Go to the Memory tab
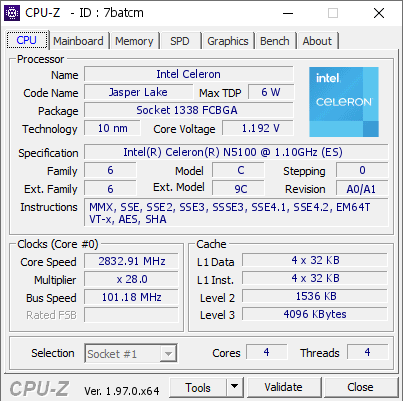 pyautogui.click(x=134, y=41)
